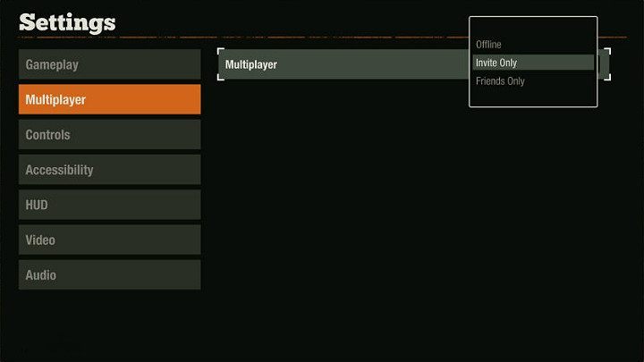
Task: Click the bottom-left selection bracket of Multiplayer row
Action: click(220, 78)
